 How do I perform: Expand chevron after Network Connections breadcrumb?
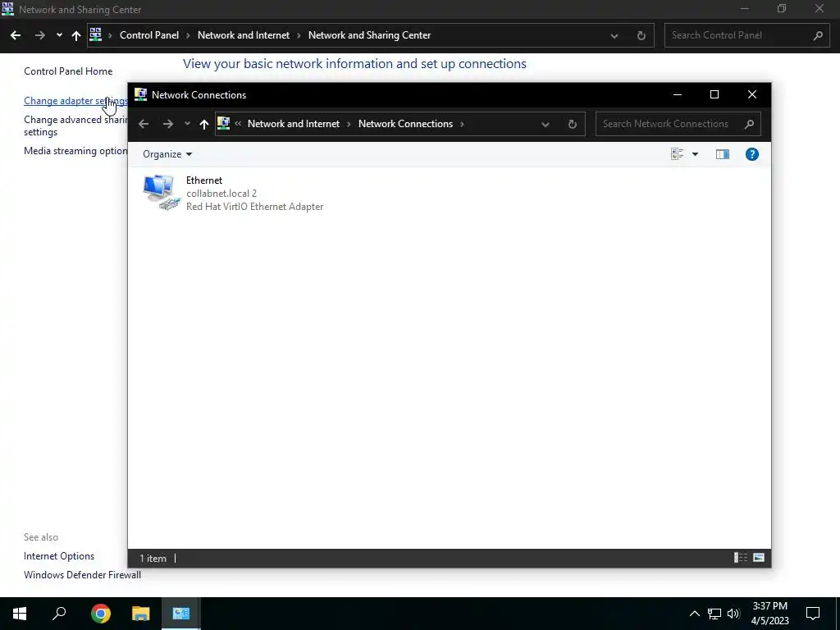pyautogui.click(x=463, y=125)
